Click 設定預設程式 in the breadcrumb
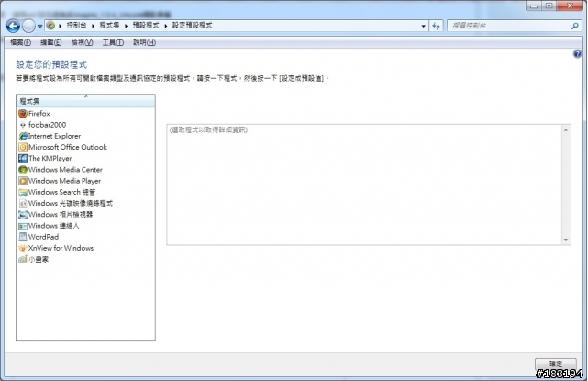 [192, 25]
